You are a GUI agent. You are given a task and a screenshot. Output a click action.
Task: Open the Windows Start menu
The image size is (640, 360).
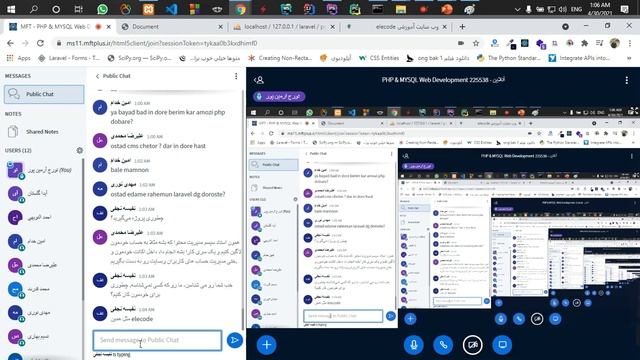tap(11, 9)
